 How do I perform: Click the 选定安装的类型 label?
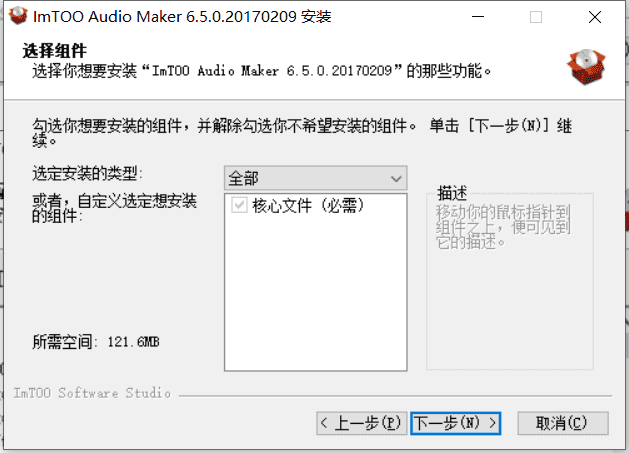(87, 173)
